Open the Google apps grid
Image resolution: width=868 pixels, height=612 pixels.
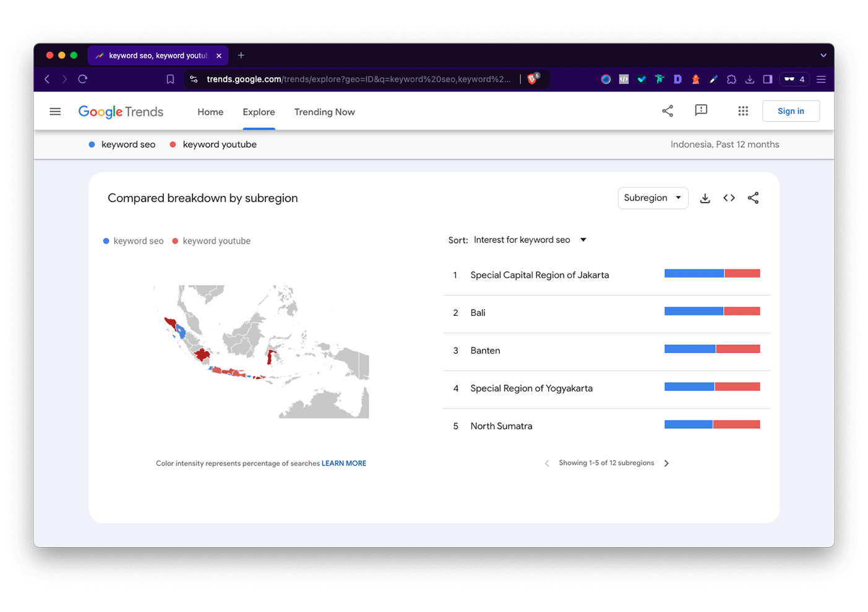(x=742, y=111)
